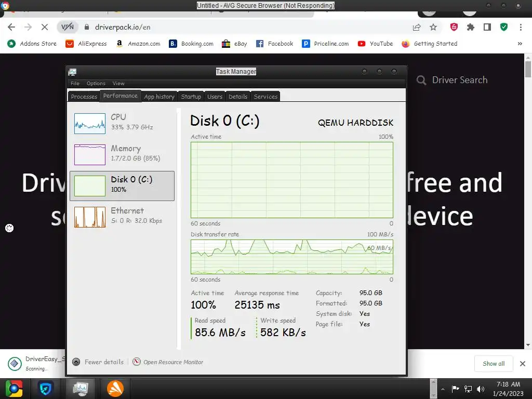Open the Booking.com bookmark
The image size is (532, 399).
[x=191, y=44]
